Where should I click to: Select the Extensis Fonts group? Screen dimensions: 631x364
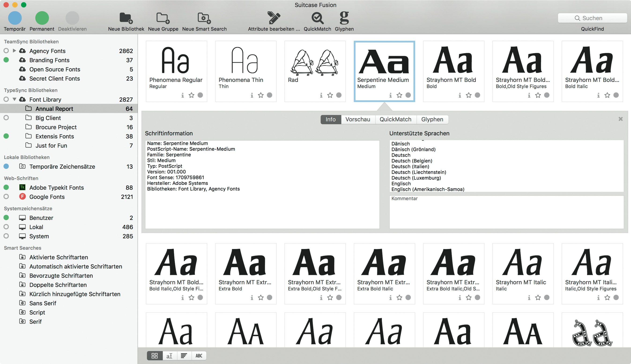(55, 136)
